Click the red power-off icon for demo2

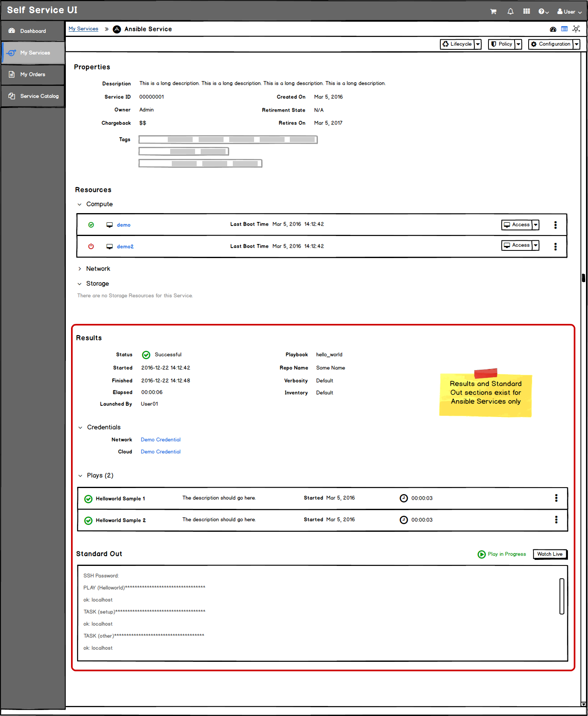point(91,246)
